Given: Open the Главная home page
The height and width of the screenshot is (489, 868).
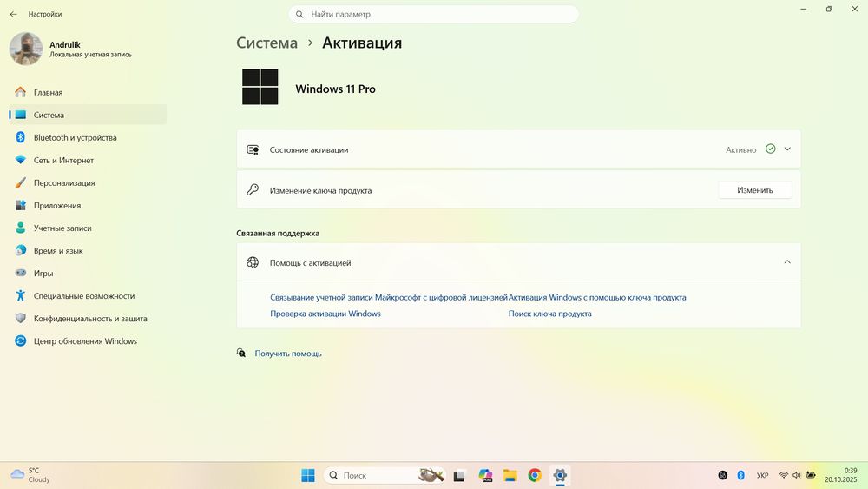Looking at the screenshot, I should pyautogui.click(x=88, y=92).
